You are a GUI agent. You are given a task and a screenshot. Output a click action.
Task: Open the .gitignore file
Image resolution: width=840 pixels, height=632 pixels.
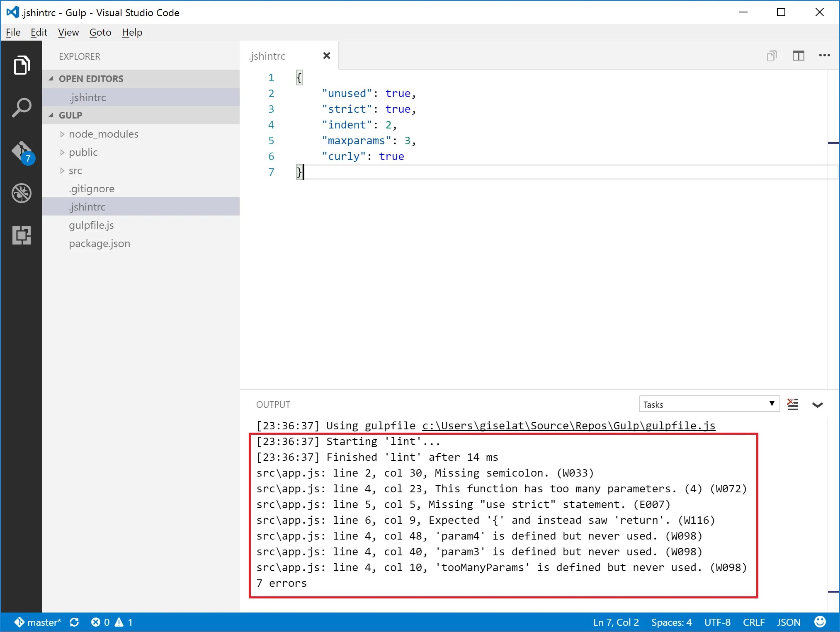[x=141, y=189]
